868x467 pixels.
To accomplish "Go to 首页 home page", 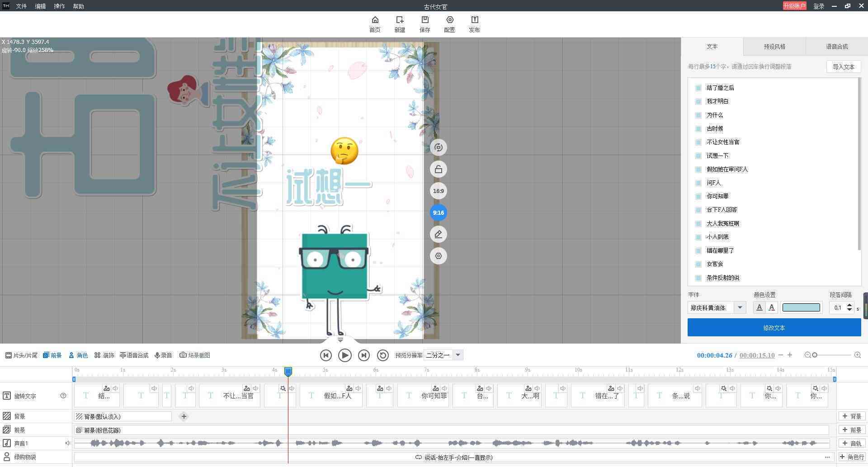I will [x=375, y=24].
